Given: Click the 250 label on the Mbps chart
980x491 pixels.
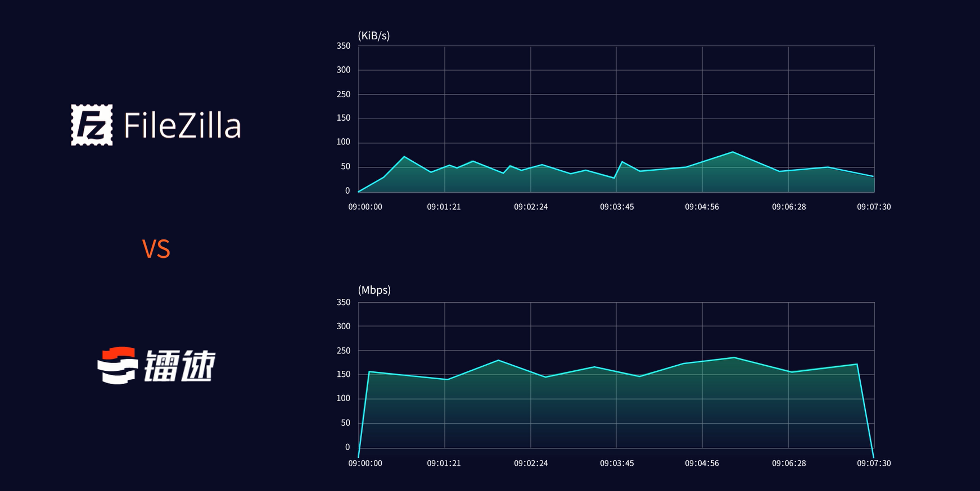Looking at the screenshot, I should click(x=344, y=351).
